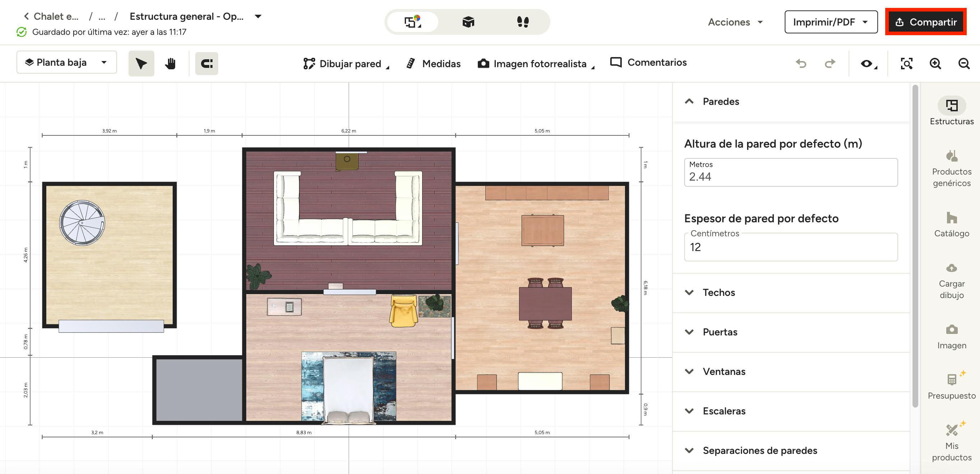
Task: Toggle the magnet snapping tool
Action: pyautogui.click(x=206, y=64)
